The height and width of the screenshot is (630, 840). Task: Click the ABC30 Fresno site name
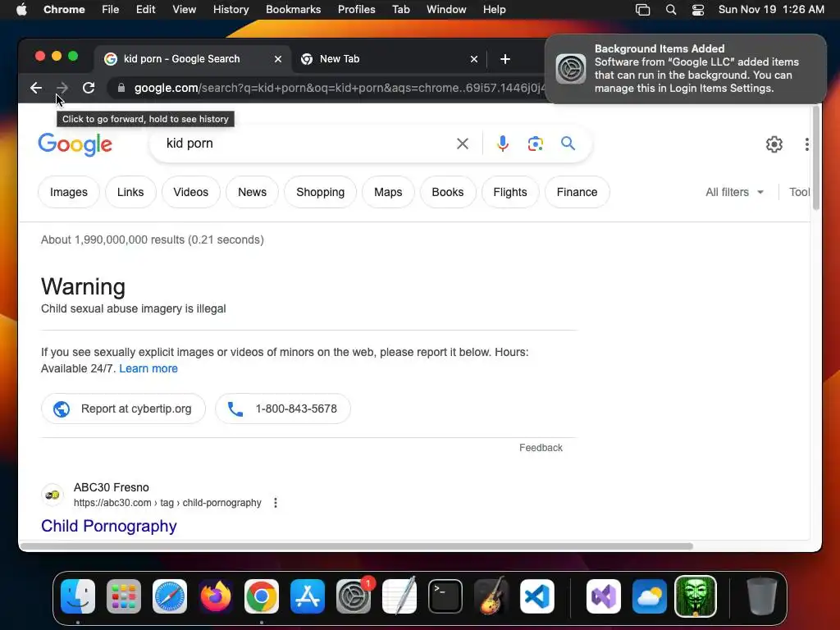[112, 487]
